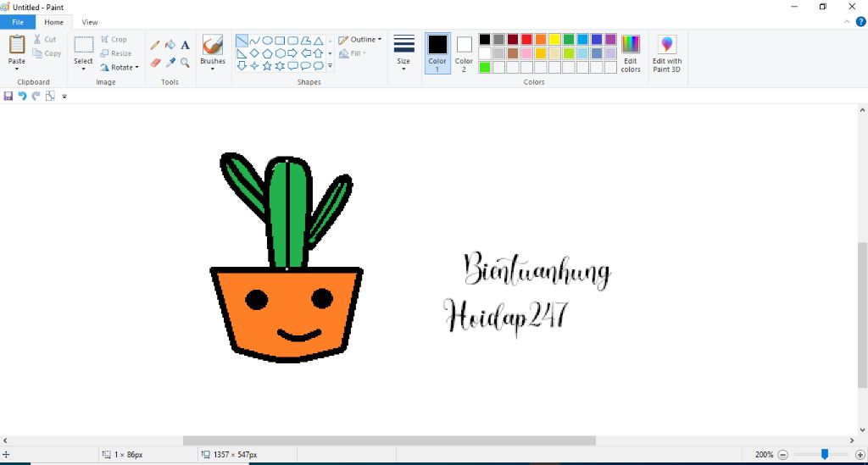Viewport: 868px width, 465px height.
Task: Choose the Polygon shape
Action: pyautogui.click(x=305, y=41)
